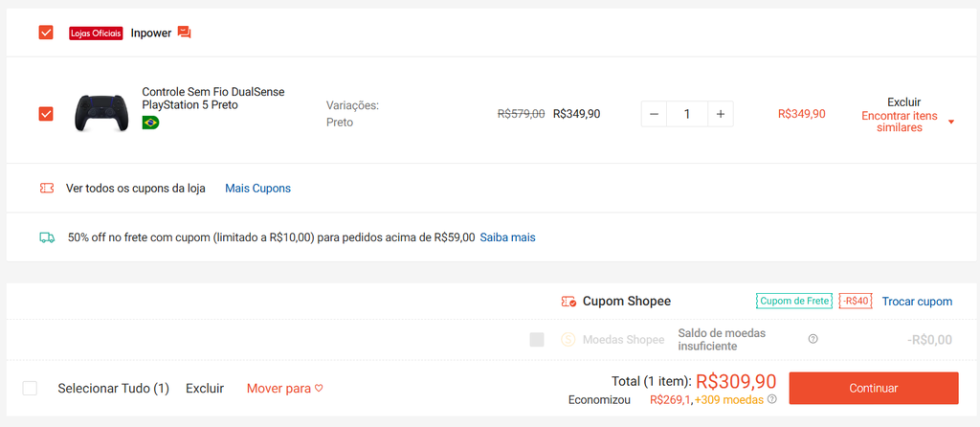Open chat with the Inpower store
The width and height of the screenshot is (980, 427).
pyautogui.click(x=184, y=33)
